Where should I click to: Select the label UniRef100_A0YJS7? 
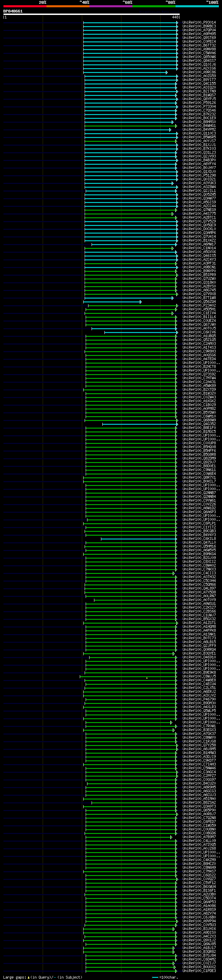click(199, 141)
